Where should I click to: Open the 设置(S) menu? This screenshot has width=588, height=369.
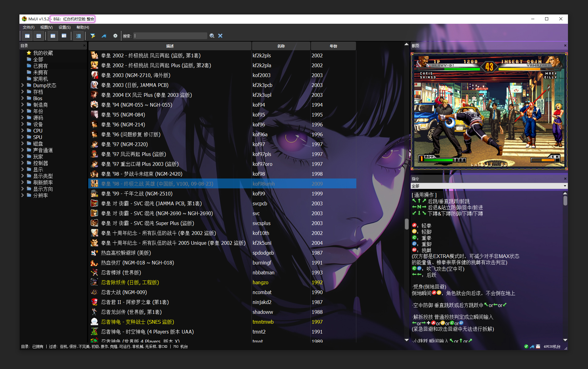[x=64, y=27]
